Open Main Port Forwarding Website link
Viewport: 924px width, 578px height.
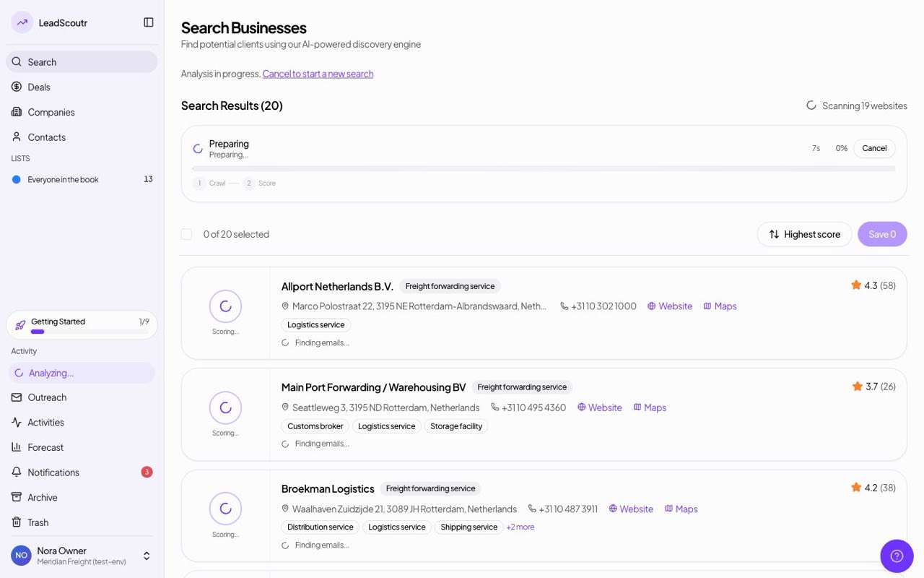tap(600, 407)
